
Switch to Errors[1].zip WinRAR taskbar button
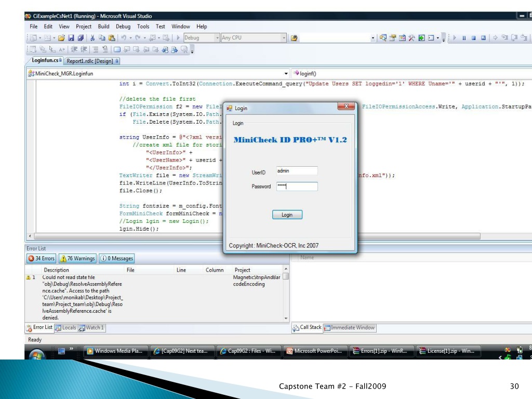[x=382, y=351]
